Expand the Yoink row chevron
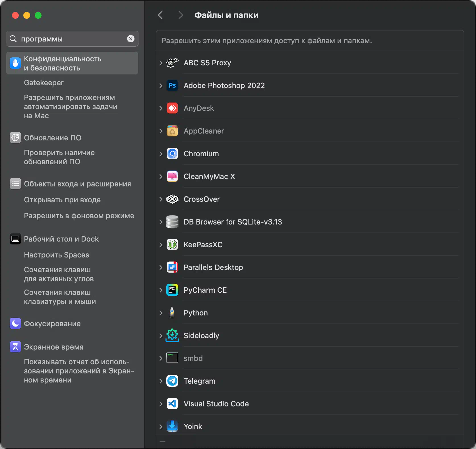Viewport: 476px width, 449px height. coord(161,426)
